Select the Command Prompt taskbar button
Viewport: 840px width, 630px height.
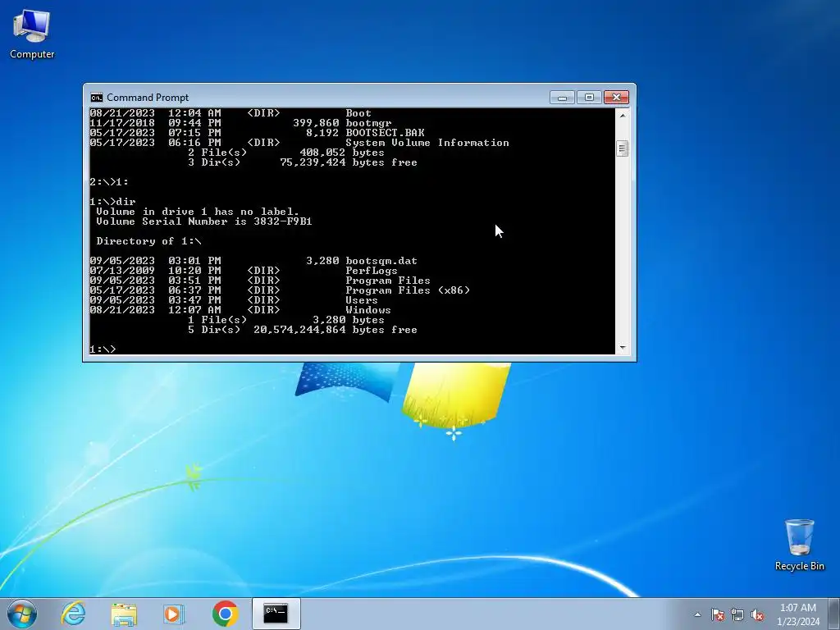(x=276, y=614)
